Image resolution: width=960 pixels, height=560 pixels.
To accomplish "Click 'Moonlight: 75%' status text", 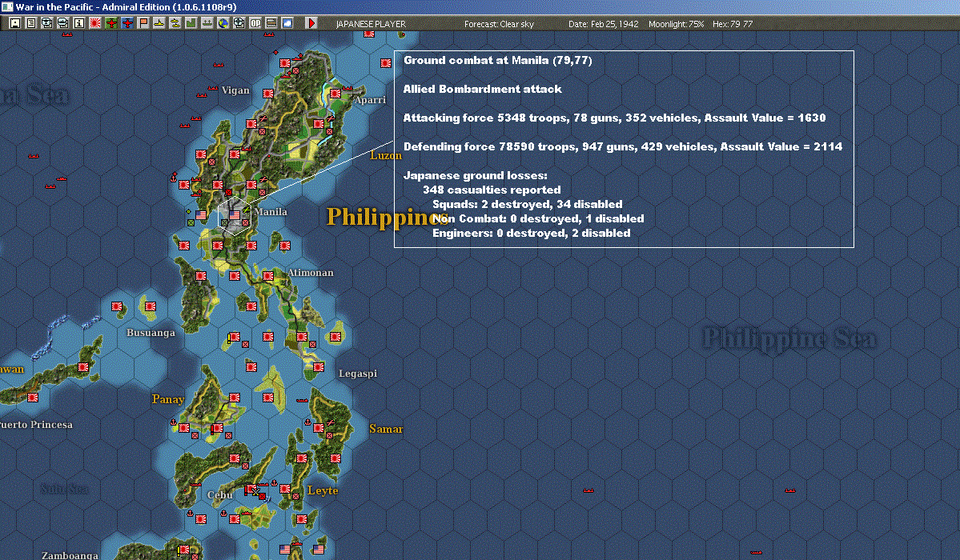I will [x=676, y=24].
